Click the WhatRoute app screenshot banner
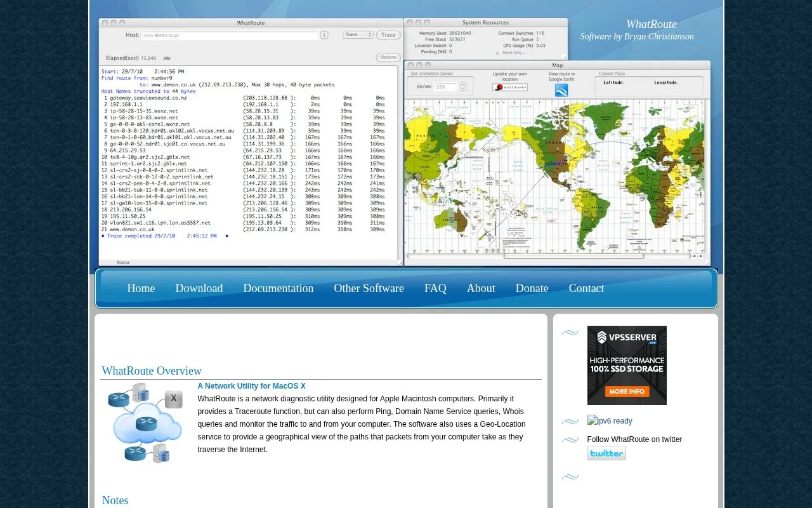Image resolution: width=812 pixels, height=508 pixels. pyautogui.click(x=405, y=142)
